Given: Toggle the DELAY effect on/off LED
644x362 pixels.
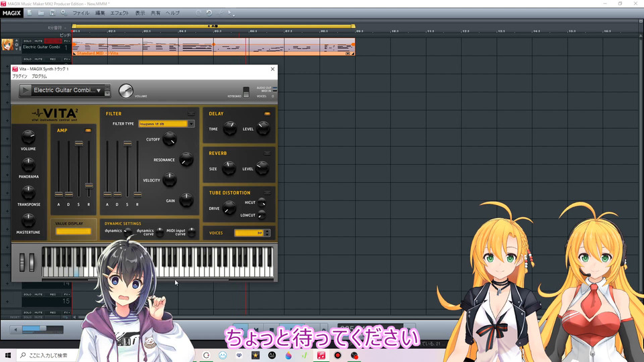Looking at the screenshot, I should tap(267, 114).
